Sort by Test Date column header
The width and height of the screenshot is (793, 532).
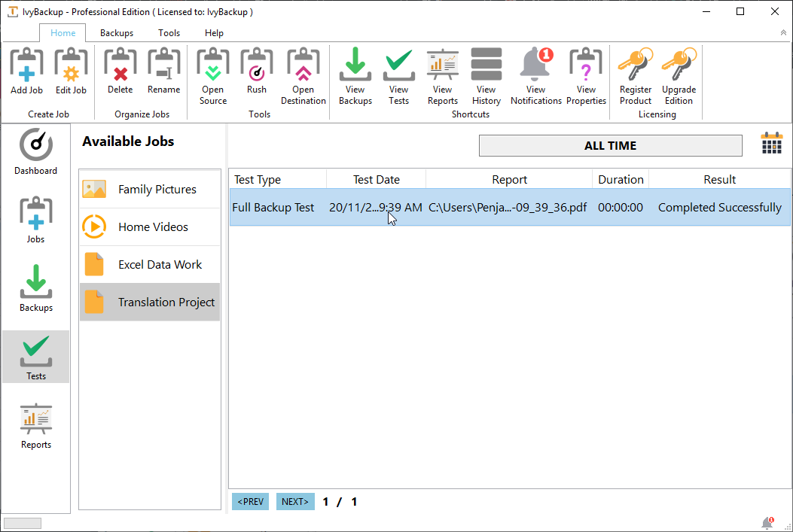pos(377,179)
